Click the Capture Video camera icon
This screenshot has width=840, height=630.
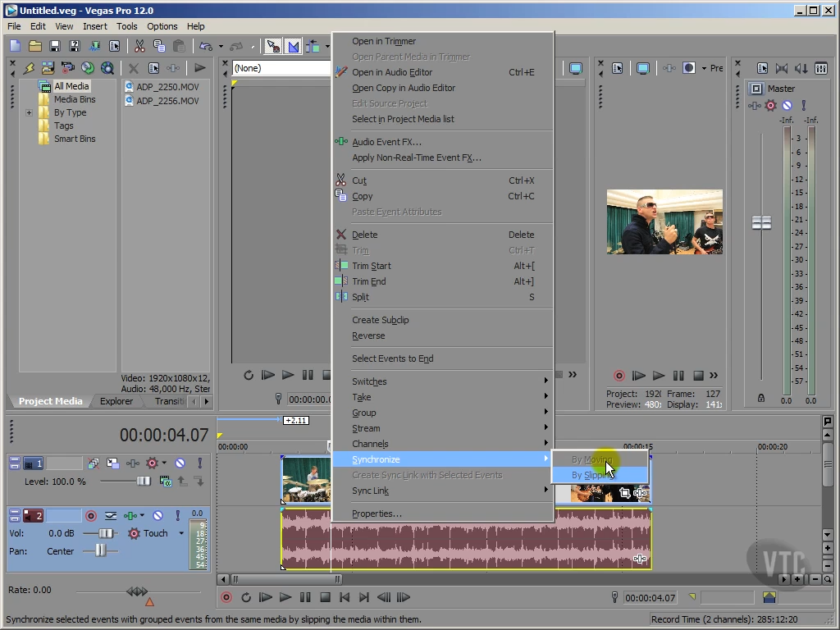(x=67, y=68)
